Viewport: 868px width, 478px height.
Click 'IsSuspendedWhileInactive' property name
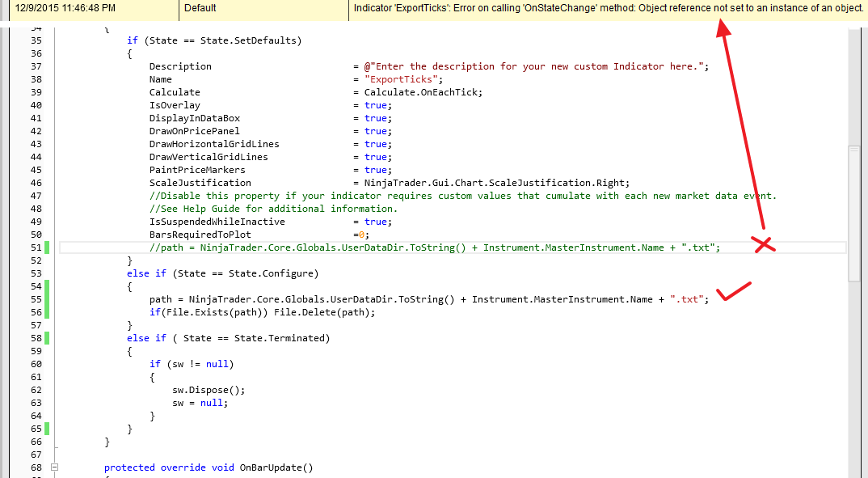(x=217, y=222)
